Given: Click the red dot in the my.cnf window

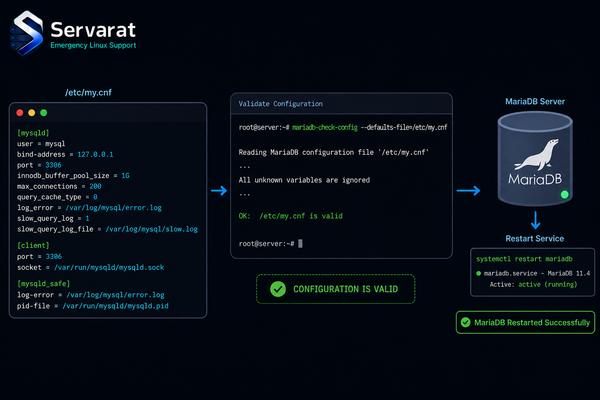Looking at the screenshot, I should (20, 113).
